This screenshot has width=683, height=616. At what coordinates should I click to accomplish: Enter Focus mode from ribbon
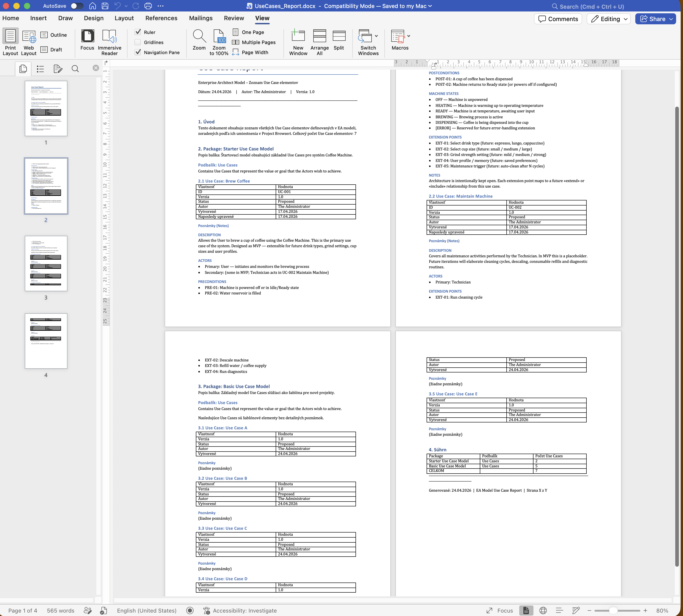click(87, 40)
